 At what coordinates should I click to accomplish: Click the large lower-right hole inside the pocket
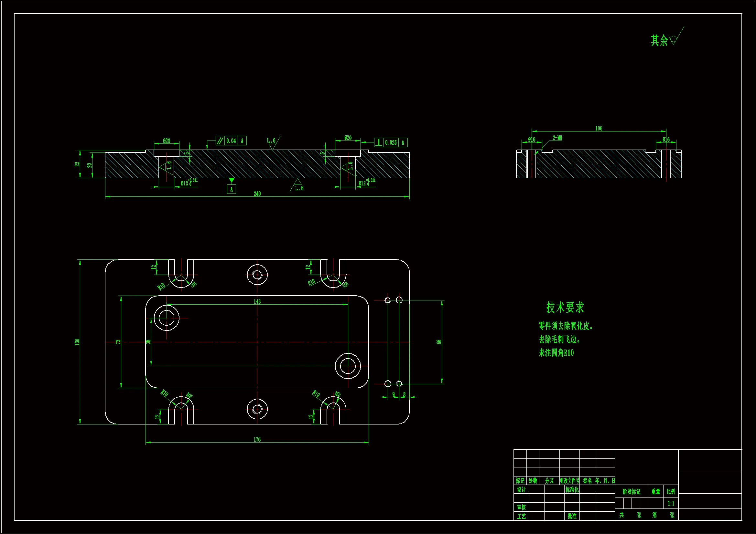click(x=348, y=366)
